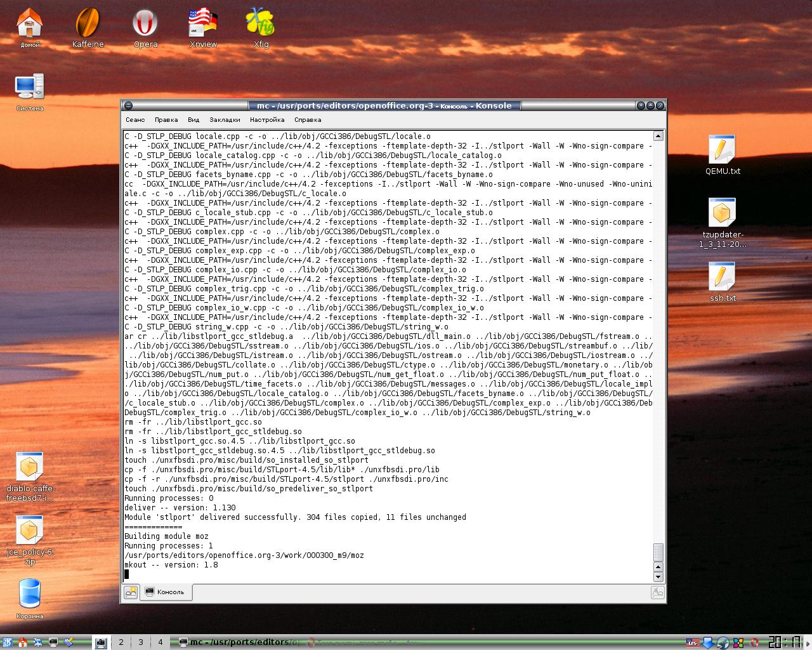Viewport: 812px width, 650px height.
Task: Click the text "deliver -- version: 1.130"
Action: point(180,508)
